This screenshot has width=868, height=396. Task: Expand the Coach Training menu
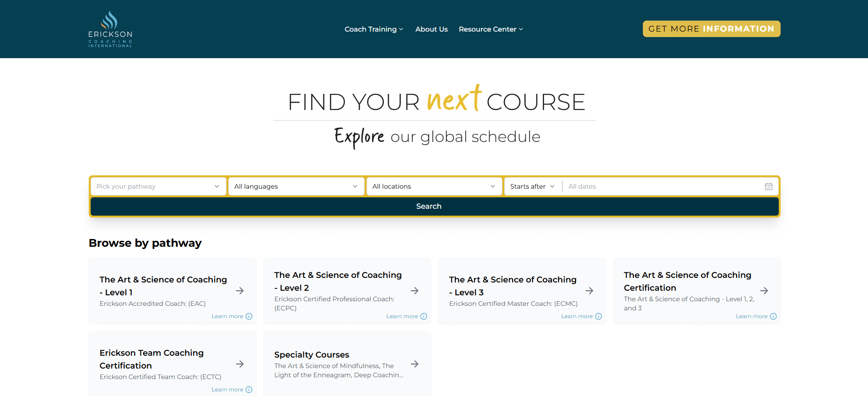tap(374, 29)
